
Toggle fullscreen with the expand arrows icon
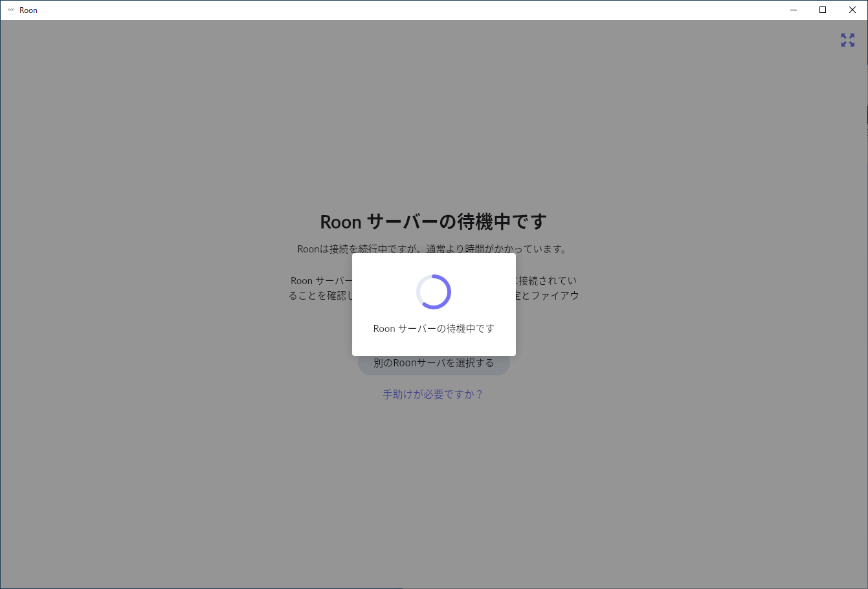coord(847,40)
